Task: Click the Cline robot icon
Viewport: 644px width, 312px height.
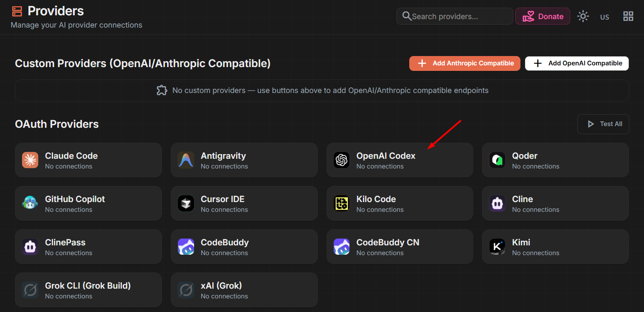Action: [497, 203]
